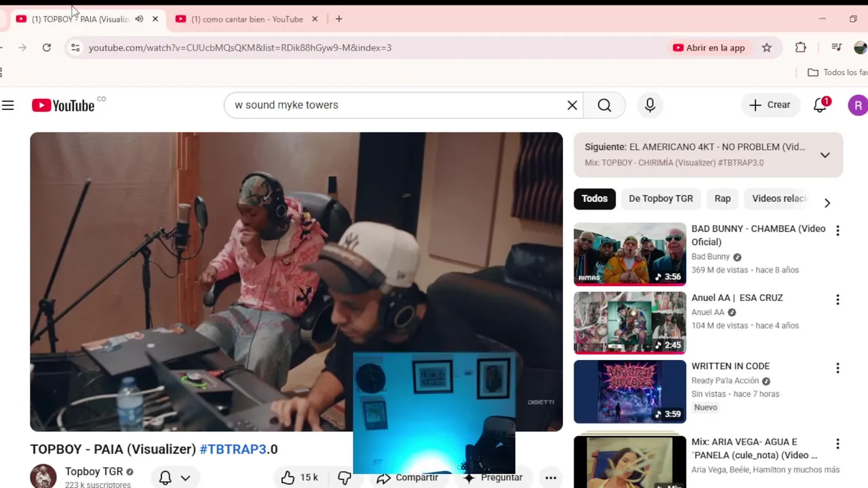868x488 pixels.
Task: Click the address bar URL
Action: [x=240, y=47]
